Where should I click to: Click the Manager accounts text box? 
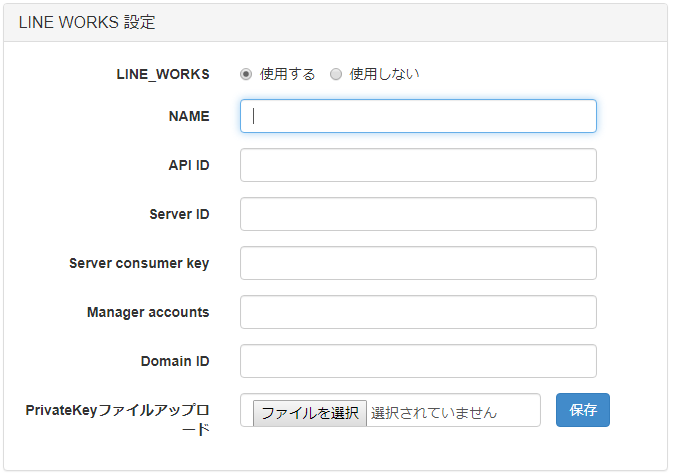pyautogui.click(x=418, y=312)
